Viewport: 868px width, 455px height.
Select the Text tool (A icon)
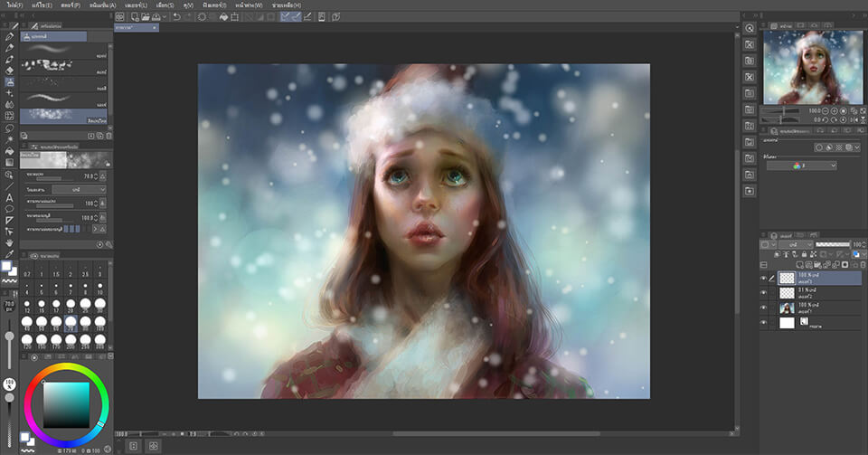pyautogui.click(x=10, y=197)
